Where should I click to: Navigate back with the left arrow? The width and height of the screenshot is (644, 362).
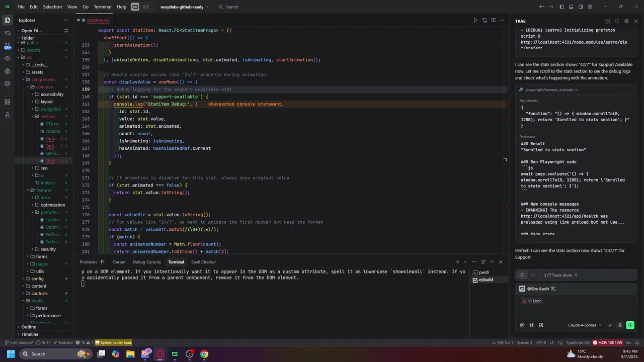[542, 7]
